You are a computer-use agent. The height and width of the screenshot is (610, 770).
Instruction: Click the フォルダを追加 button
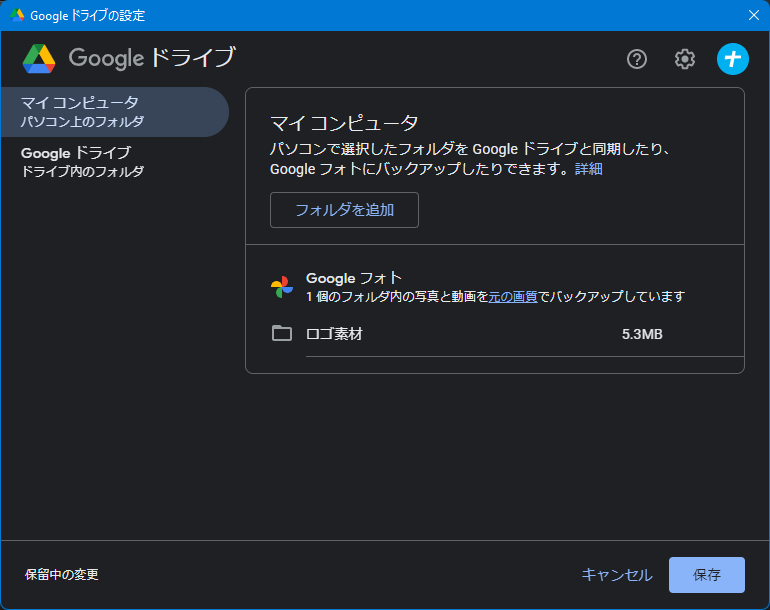(344, 210)
